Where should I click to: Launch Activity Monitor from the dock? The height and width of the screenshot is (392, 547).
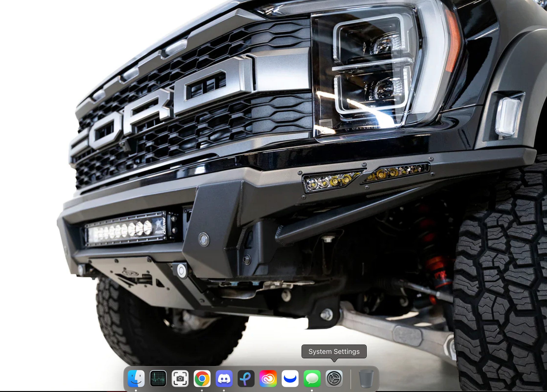coord(158,379)
